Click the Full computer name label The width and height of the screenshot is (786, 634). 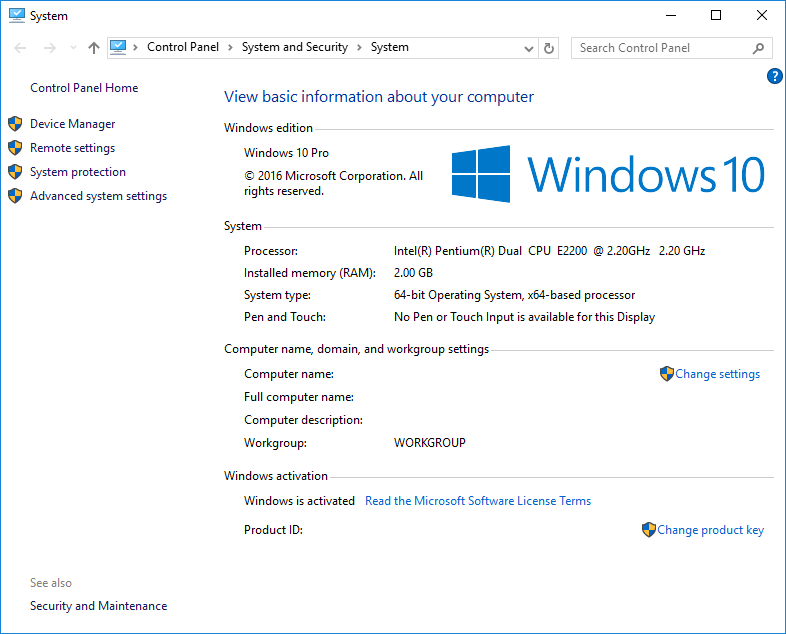[299, 397]
